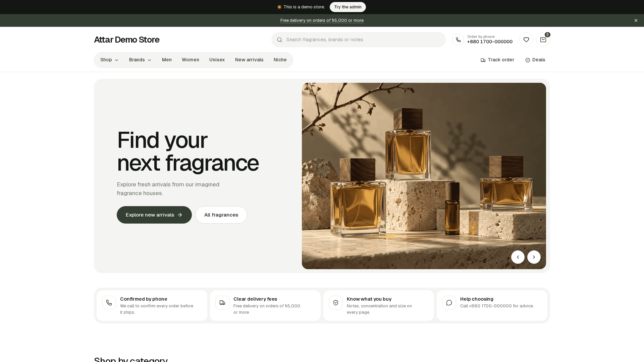This screenshot has width=644, height=362.
Task: Click the phone icon beside Order by phone
Action: point(458,40)
